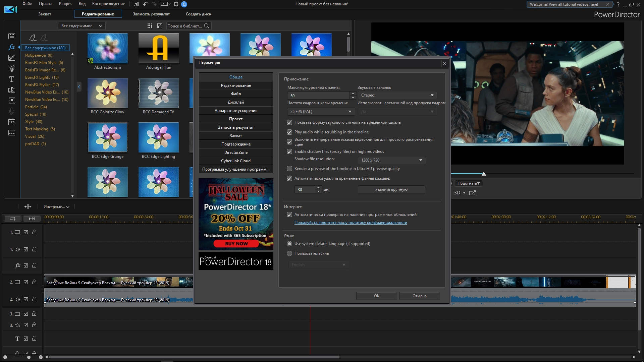This screenshot has width=644, height=362.
Task: Save project with floppy disk icon
Action: 136,4
